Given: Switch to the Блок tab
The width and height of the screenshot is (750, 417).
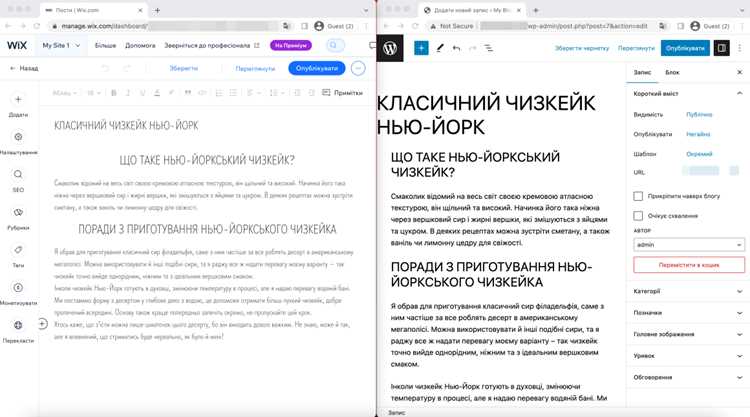Looking at the screenshot, I should (672, 72).
